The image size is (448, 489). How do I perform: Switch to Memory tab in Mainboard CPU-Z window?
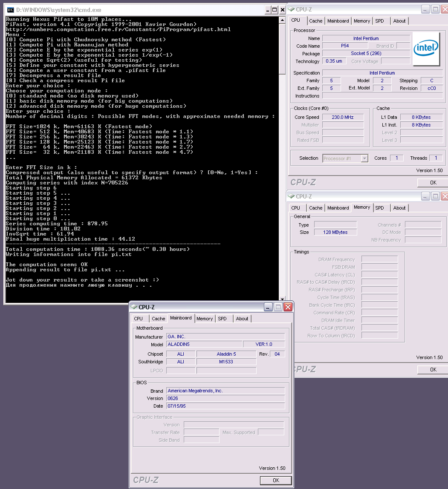(205, 319)
